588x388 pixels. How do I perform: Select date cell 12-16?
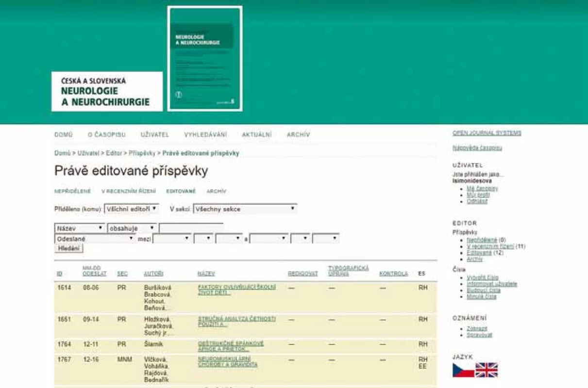point(90,360)
